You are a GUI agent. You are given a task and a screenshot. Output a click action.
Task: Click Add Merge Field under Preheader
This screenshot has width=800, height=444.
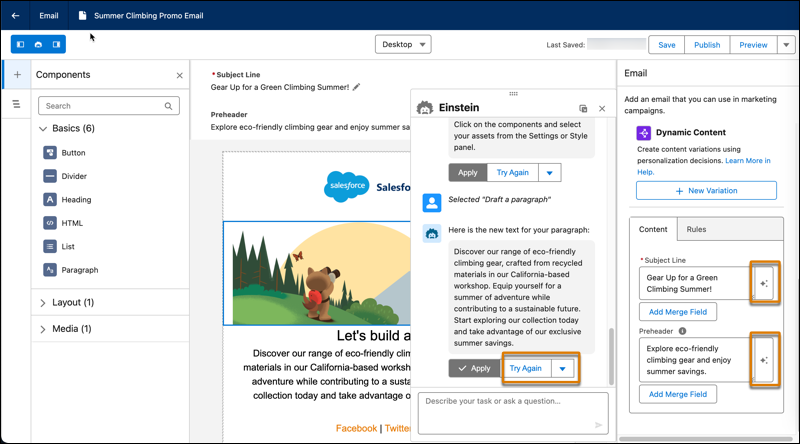pyautogui.click(x=678, y=394)
